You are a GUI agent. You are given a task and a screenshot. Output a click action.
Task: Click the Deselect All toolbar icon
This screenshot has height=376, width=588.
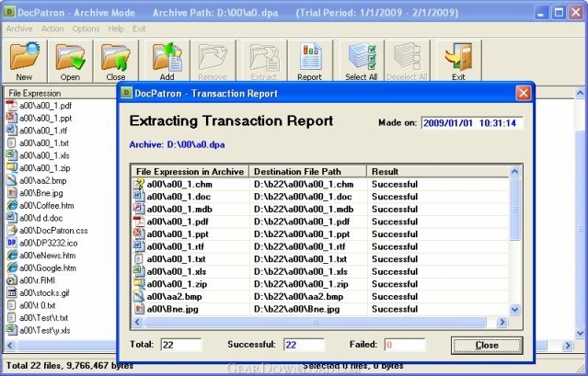(x=407, y=57)
